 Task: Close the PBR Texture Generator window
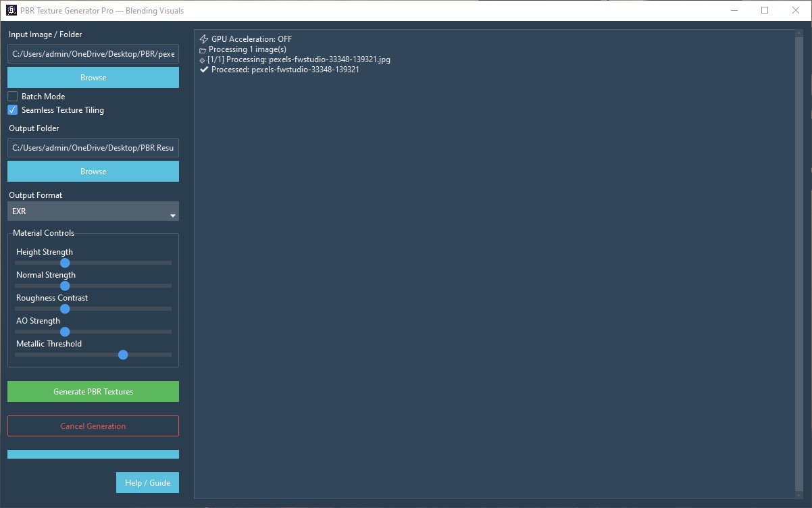coord(796,10)
